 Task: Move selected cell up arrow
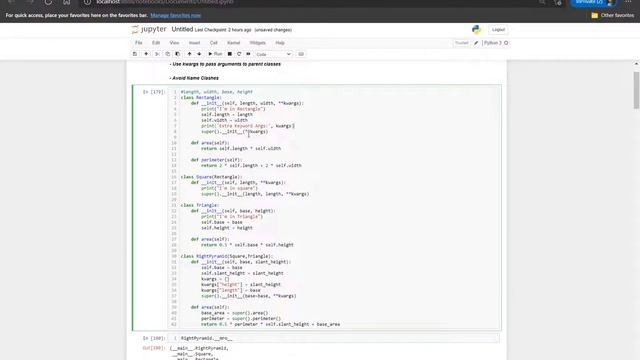(x=189, y=54)
